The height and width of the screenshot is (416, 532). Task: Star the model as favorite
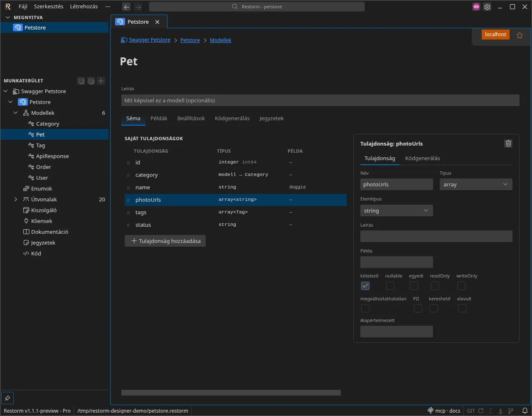click(520, 35)
